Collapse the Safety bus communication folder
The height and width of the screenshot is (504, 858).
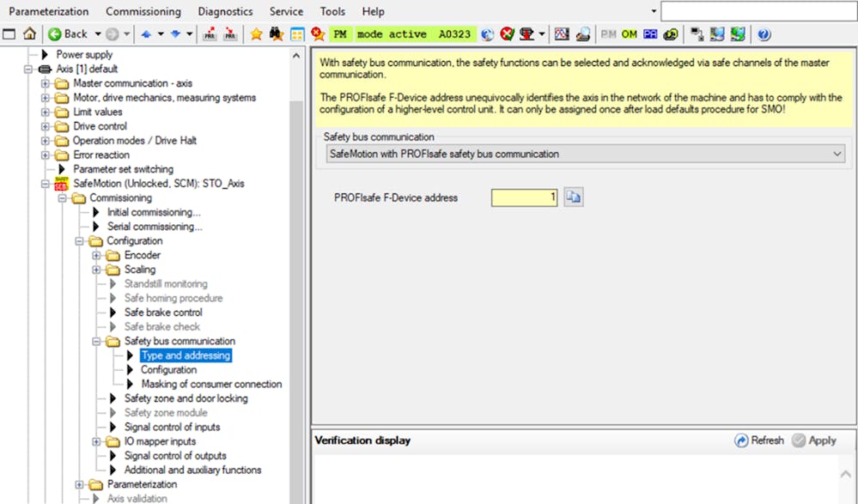click(96, 342)
